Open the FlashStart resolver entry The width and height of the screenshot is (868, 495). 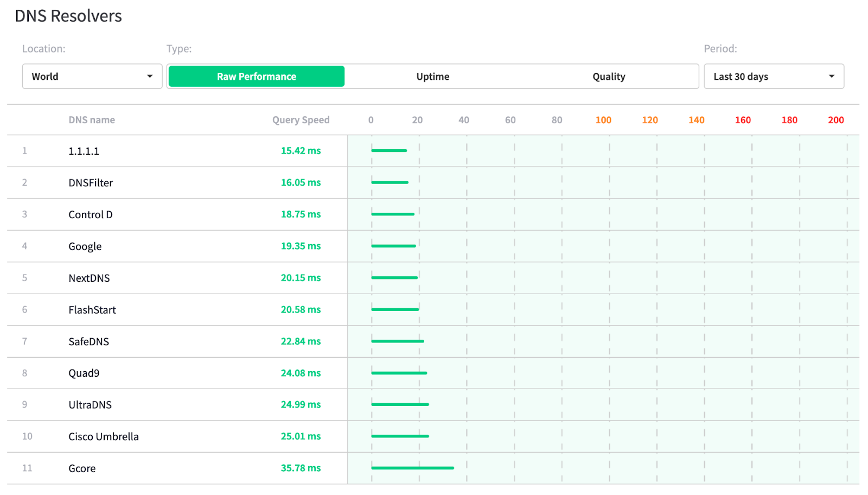pyautogui.click(x=92, y=310)
